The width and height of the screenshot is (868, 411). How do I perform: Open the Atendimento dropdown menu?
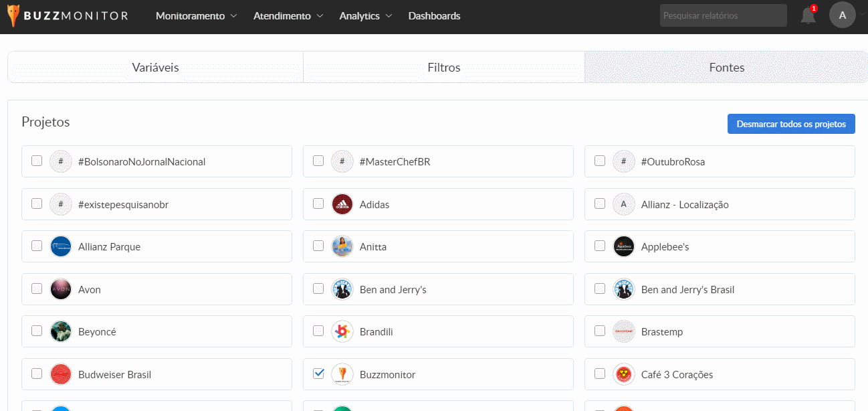click(288, 16)
